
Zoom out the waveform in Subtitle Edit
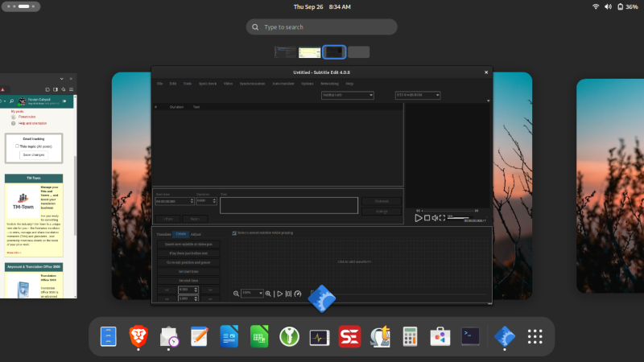(x=236, y=294)
